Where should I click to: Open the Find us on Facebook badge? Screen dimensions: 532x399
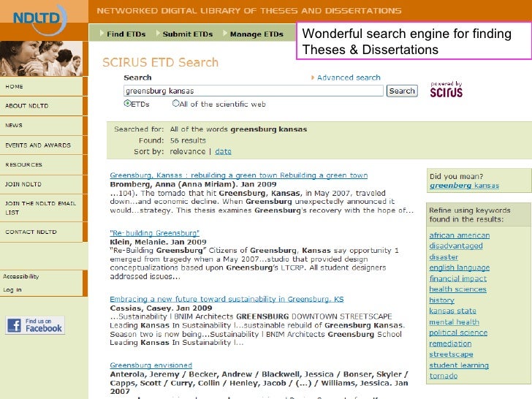click(35, 325)
